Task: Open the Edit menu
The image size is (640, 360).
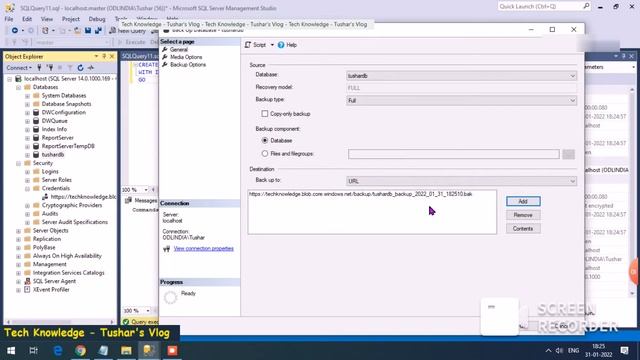Action: click(27, 19)
